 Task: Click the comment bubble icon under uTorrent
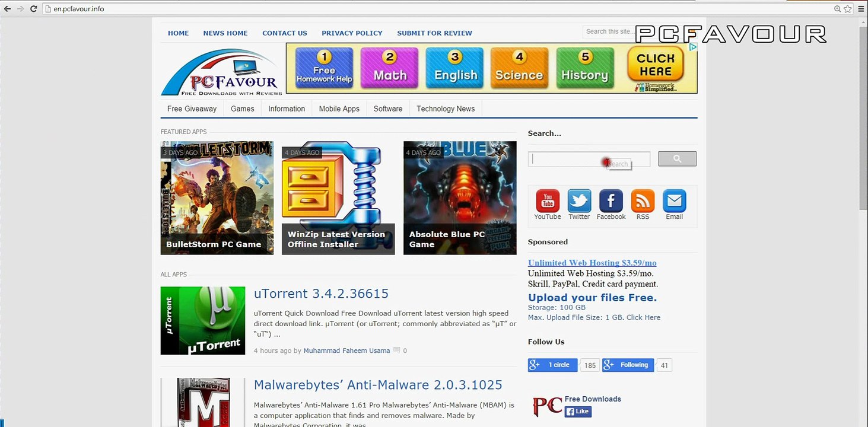point(397,350)
